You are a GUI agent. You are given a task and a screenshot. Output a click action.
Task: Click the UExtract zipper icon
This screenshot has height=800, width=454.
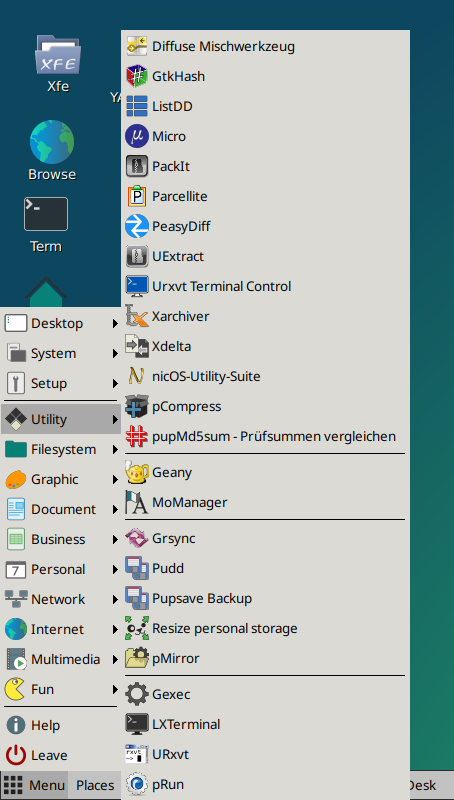pyautogui.click(x=137, y=256)
